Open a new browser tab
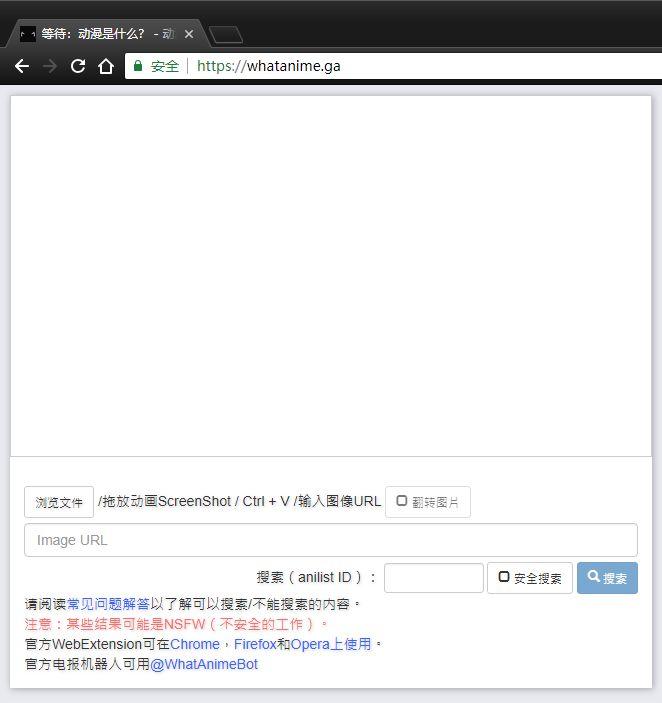This screenshot has height=703, width=662. click(x=226, y=35)
